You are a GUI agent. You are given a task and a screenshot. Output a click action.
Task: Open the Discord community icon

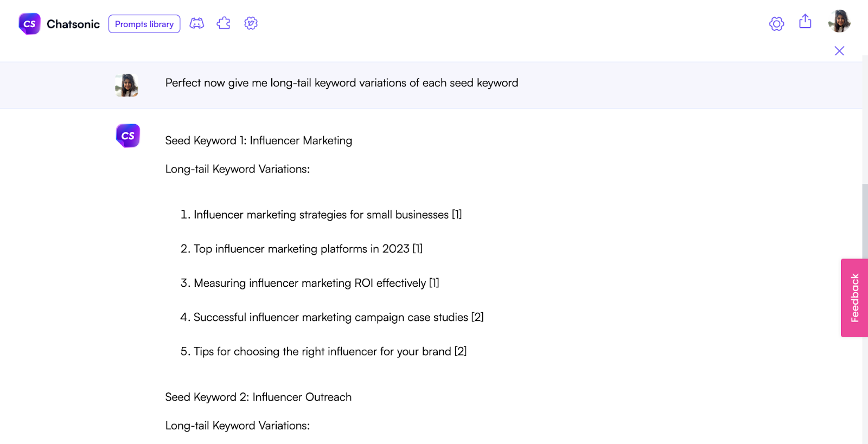[x=196, y=23]
